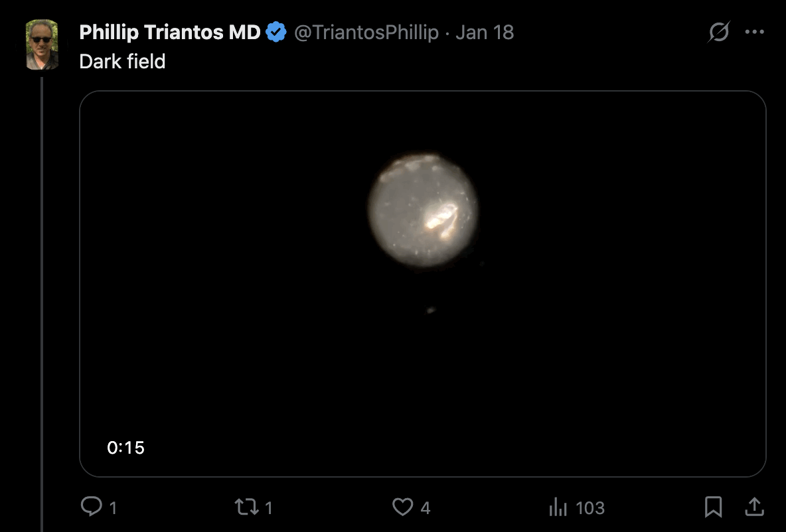786x532 pixels.
Task: Share the post via upload arrow icon
Action: tap(754, 507)
